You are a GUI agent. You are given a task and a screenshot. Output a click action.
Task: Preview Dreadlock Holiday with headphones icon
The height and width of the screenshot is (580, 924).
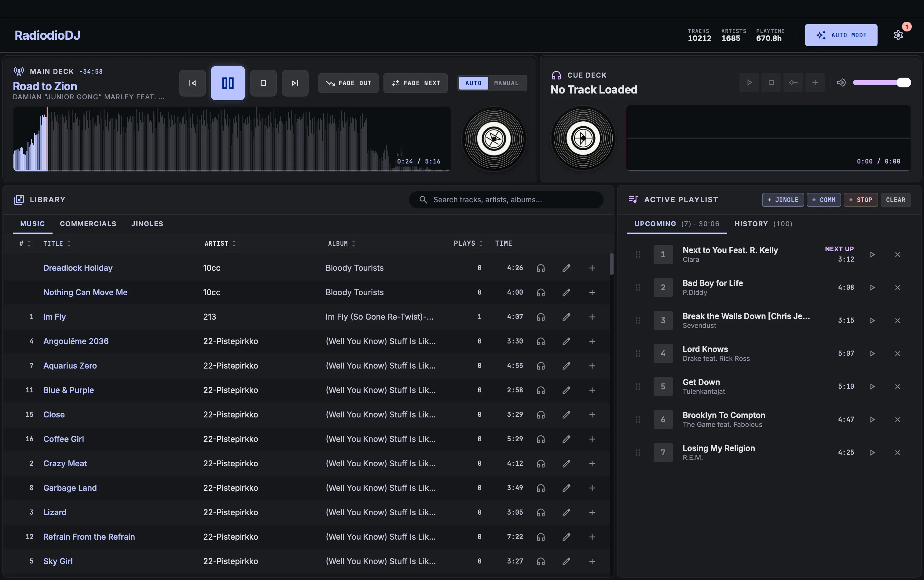click(541, 268)
